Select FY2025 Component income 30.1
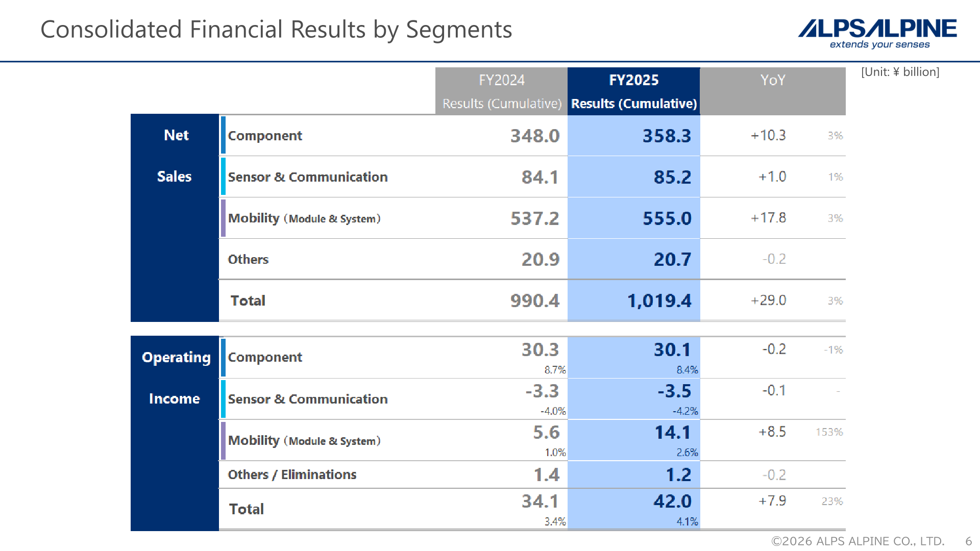The height and width of the screenshot is (551, 980). pyautogui.click(x=673, y=349)
